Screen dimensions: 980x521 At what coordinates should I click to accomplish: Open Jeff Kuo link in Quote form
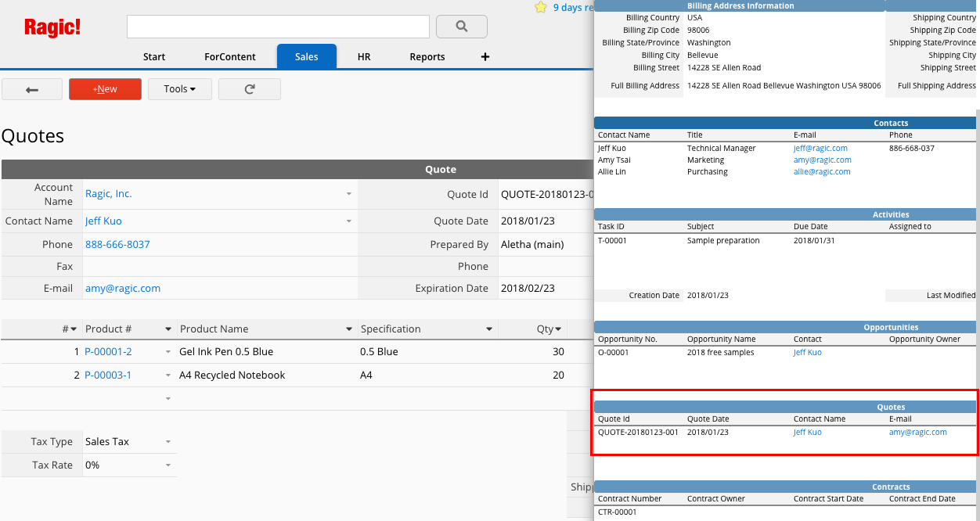pos(103,221)
